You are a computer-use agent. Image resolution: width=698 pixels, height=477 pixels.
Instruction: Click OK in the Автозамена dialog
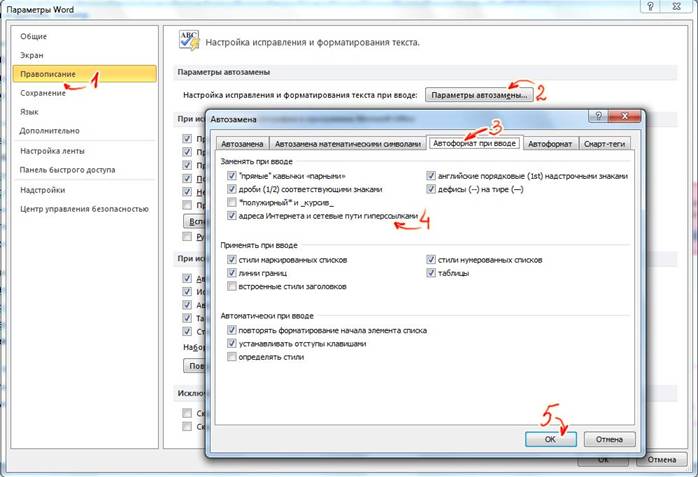pyautogui.click(x=551, y=439)
